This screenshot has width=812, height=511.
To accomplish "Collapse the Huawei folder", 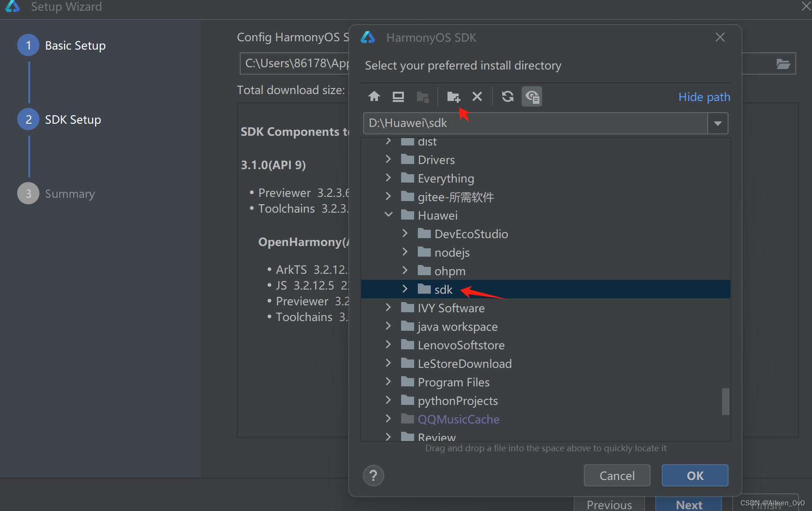I will coord(388,215).
